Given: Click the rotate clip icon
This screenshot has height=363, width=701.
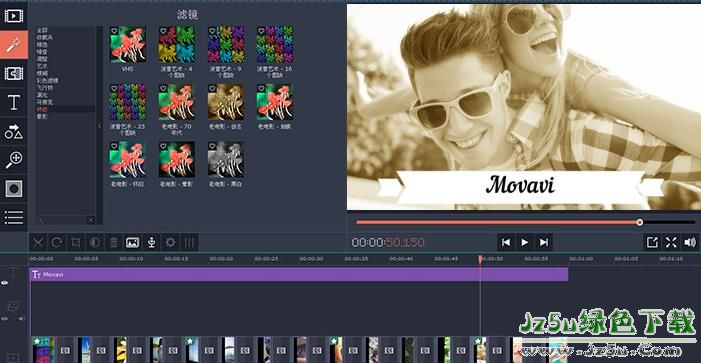Looking at the screenshot, I should pyautogui.click(x=57, y=242).
